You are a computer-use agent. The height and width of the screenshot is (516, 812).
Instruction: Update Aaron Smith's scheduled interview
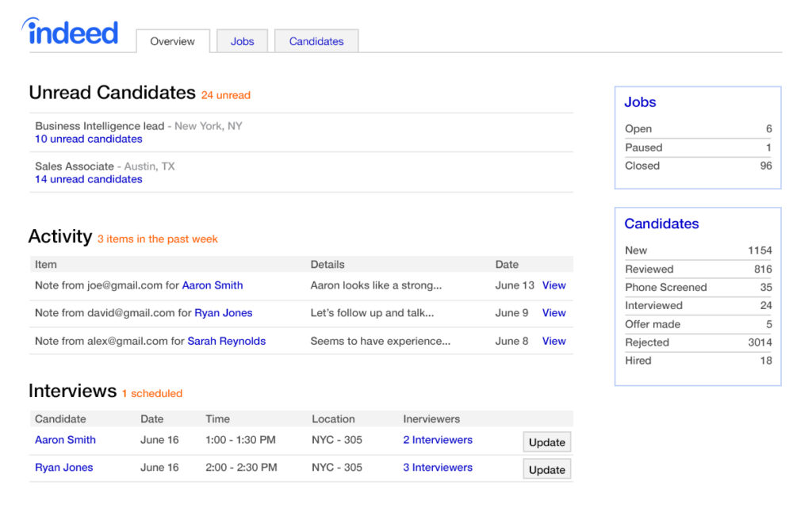click(546, 441)
